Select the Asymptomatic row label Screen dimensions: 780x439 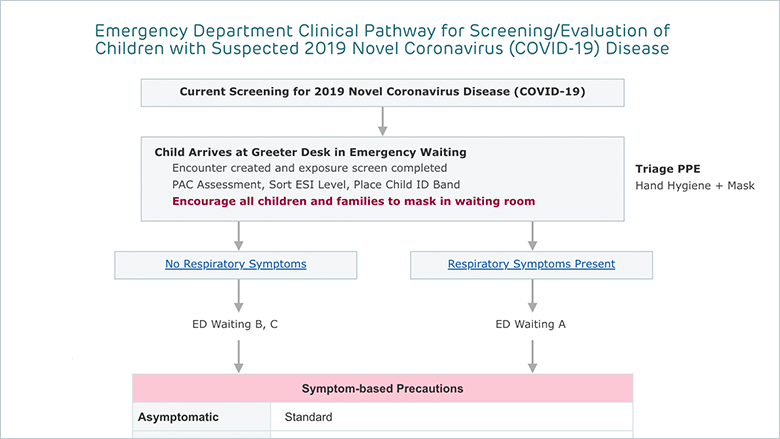[x=178, y=417]
